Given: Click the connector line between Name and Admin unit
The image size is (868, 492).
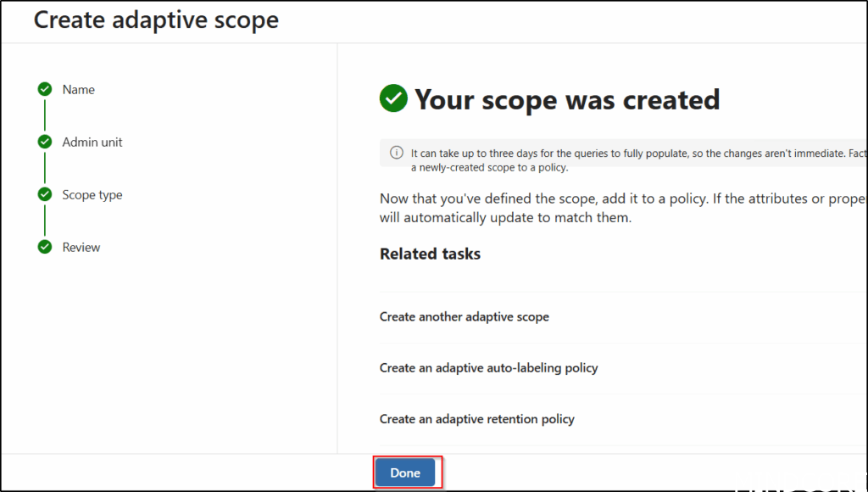Looking at the screenshot, I should (45, 116).
